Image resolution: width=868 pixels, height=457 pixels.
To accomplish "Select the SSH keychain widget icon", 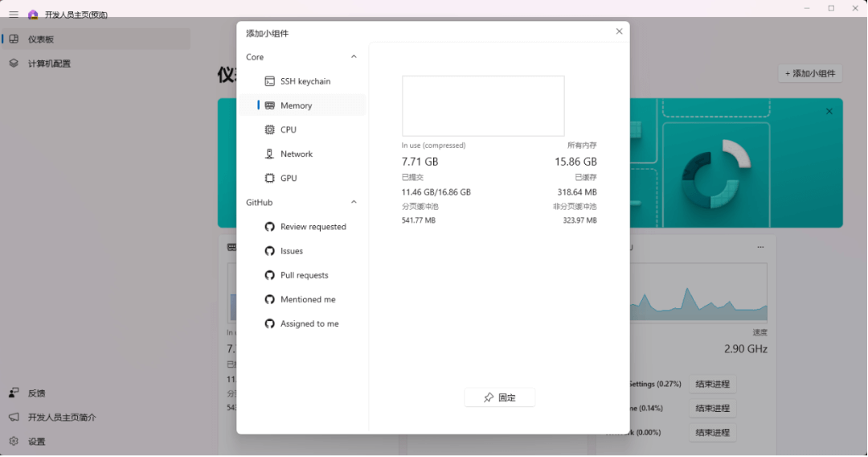I will pyautogui.click(x=270, y=81).
